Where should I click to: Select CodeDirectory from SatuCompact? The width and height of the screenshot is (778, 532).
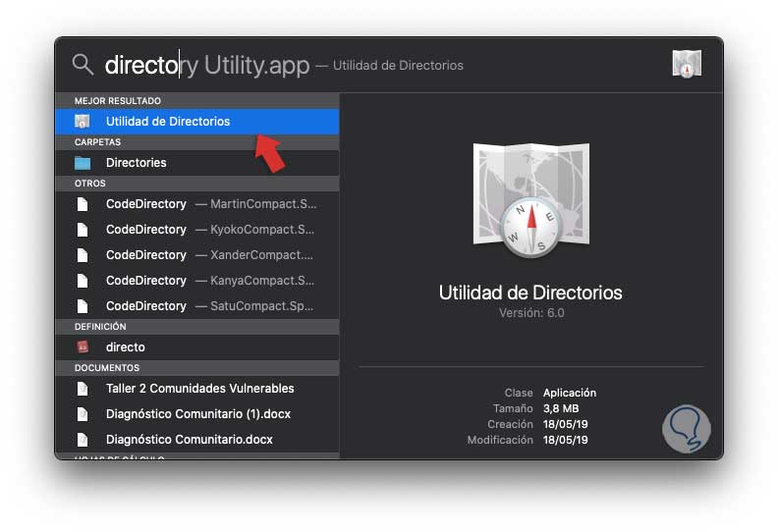(197, 306)
